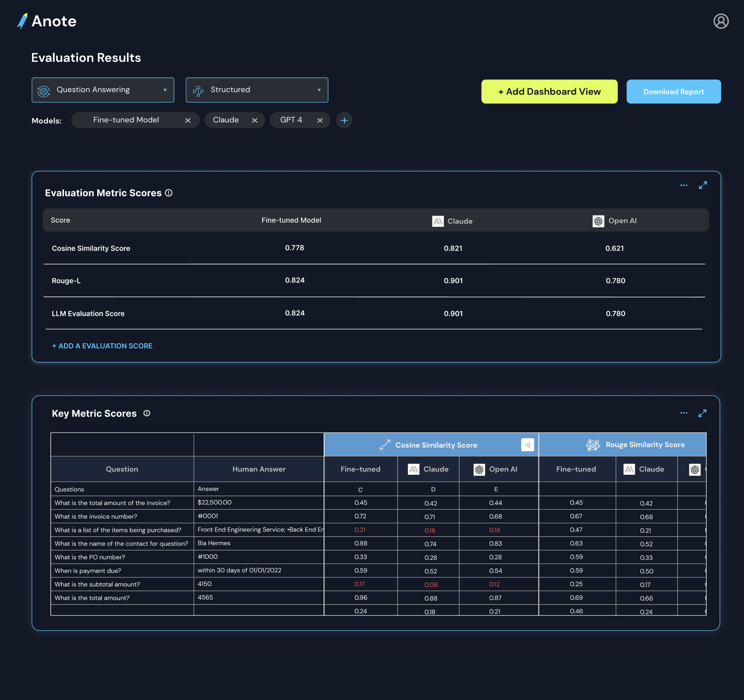744x700 pixels.
Task: Open Evaluation Metric Scores more options menu
Action: tap(684, 185)
